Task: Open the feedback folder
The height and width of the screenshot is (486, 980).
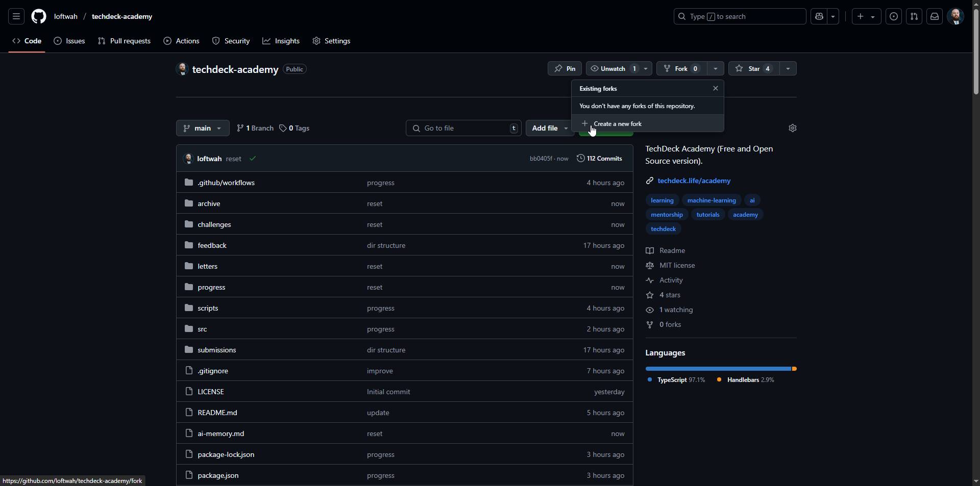Action: tap(212, 245)
